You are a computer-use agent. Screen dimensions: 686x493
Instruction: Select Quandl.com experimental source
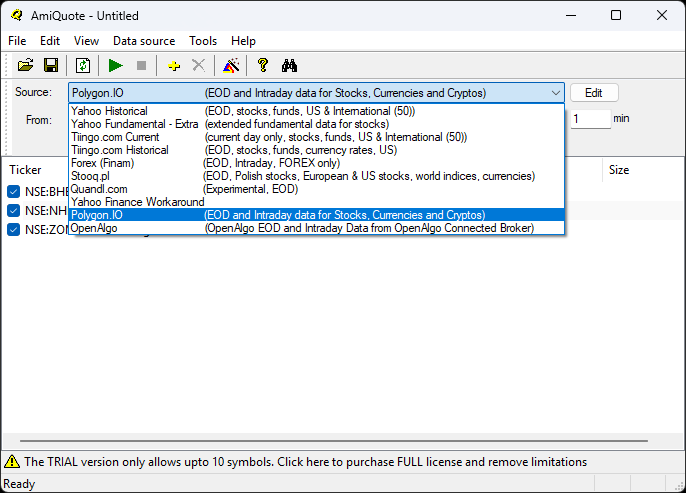coord(317,189)
